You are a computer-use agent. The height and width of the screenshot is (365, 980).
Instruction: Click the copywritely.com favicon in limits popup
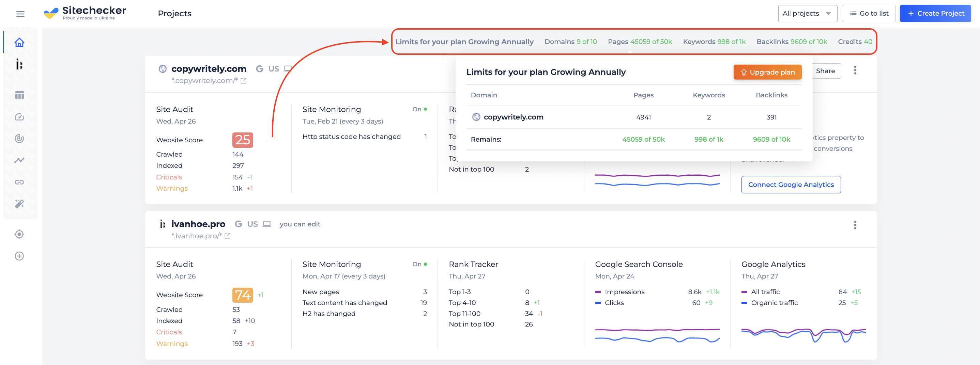click(x=476, y=117)
